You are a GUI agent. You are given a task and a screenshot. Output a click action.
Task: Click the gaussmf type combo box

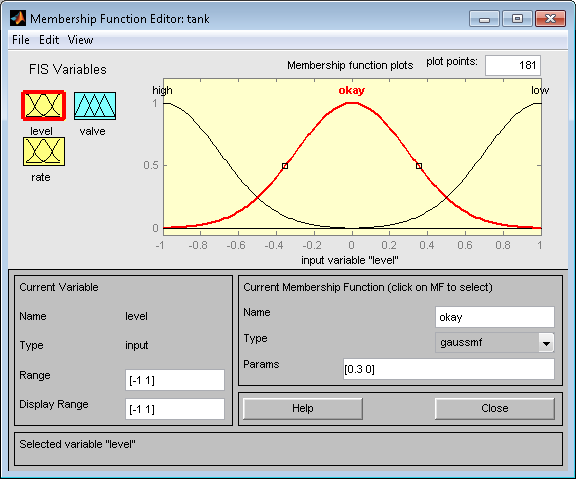(494, 343)
